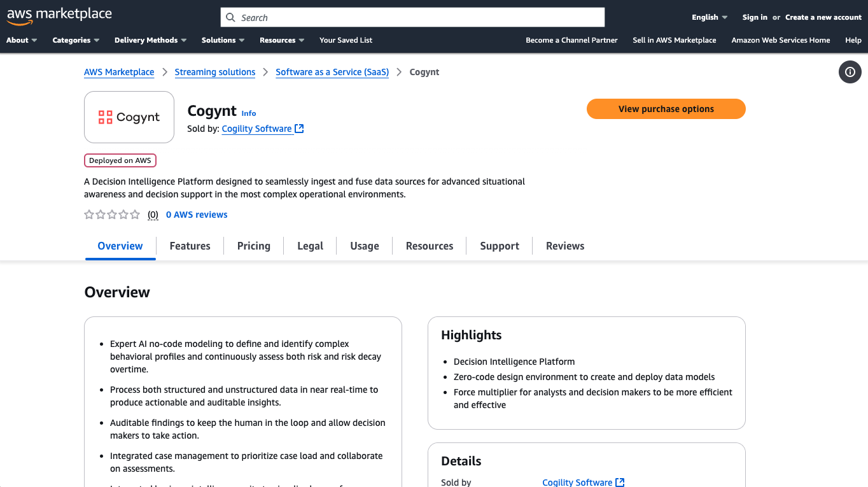The height and width of the screenshot is (487, 868).
Task: Expand the Solutions menu
Action: pyautogui.click(x=223, y=40)
